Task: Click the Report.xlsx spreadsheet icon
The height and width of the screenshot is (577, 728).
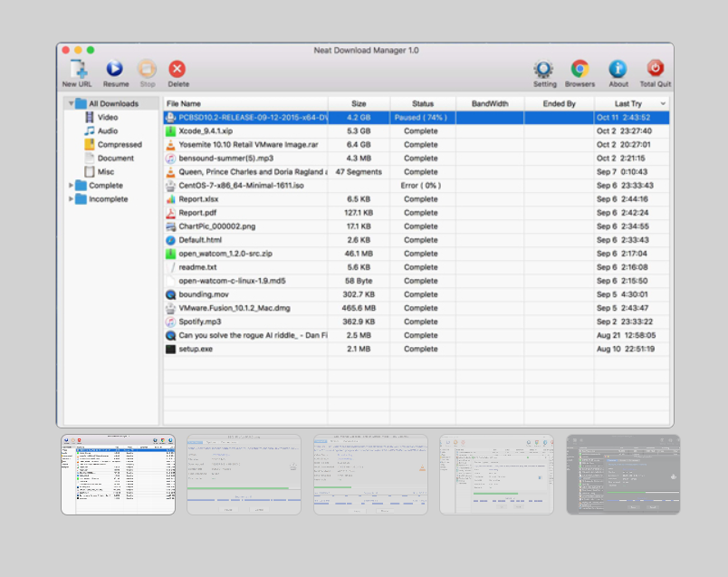Action: pos(171,199)
